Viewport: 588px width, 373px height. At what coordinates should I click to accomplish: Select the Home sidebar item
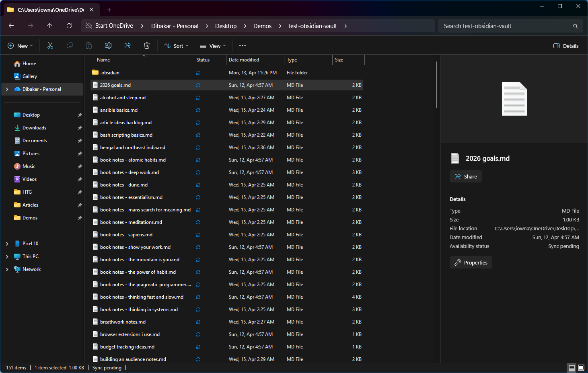[x=29, y=64]
